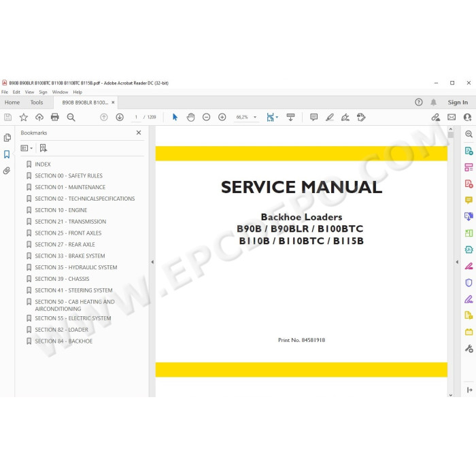Switch to the Tools tab
The width and height of the screenshot is (476, 476).
[x=37, y=103]
